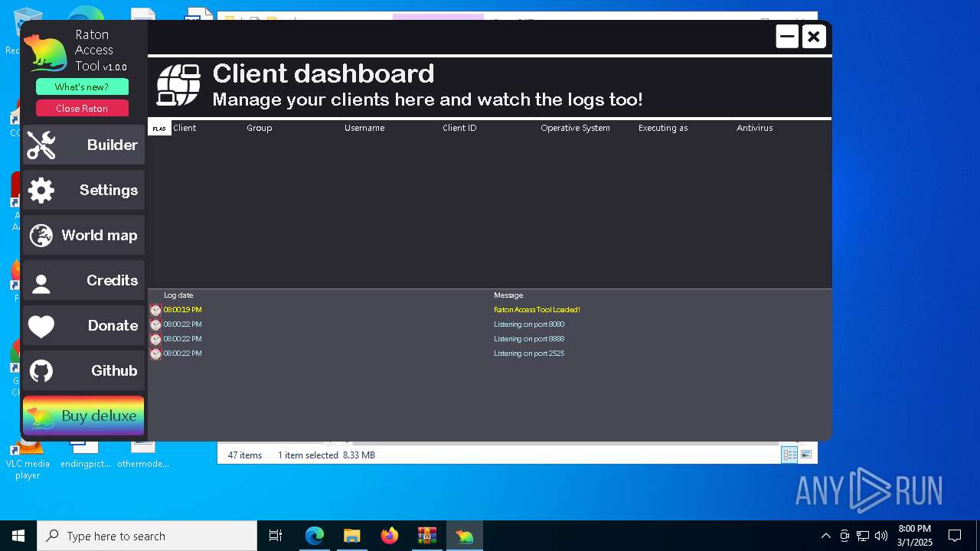Open the Donate page
Screen dimensions: 980x551
pyautogui.click(x=83, y=325)
